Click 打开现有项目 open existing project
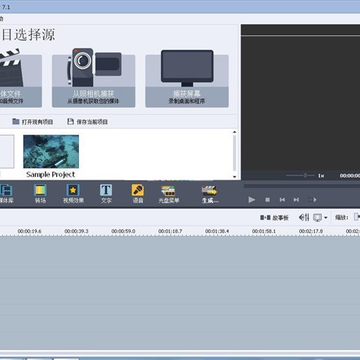Screen dimensions: 360x360 click(33, 122)
